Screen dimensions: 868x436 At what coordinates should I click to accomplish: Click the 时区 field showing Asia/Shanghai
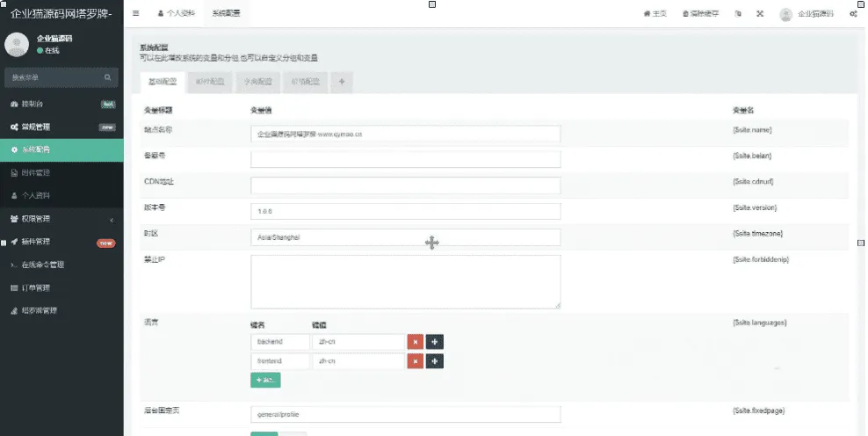[x=405, y=237]
